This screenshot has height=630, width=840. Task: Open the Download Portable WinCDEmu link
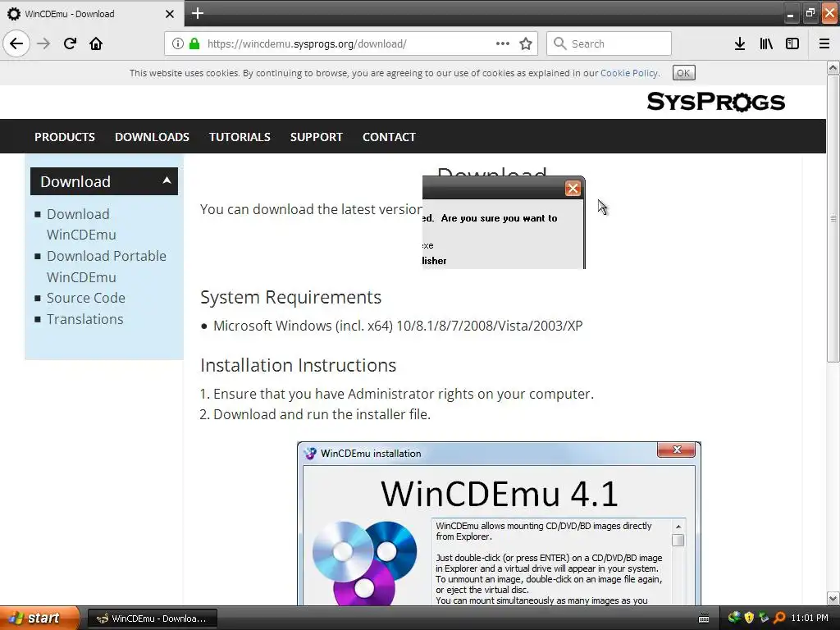pyautogui.click(x=107, y=267)
